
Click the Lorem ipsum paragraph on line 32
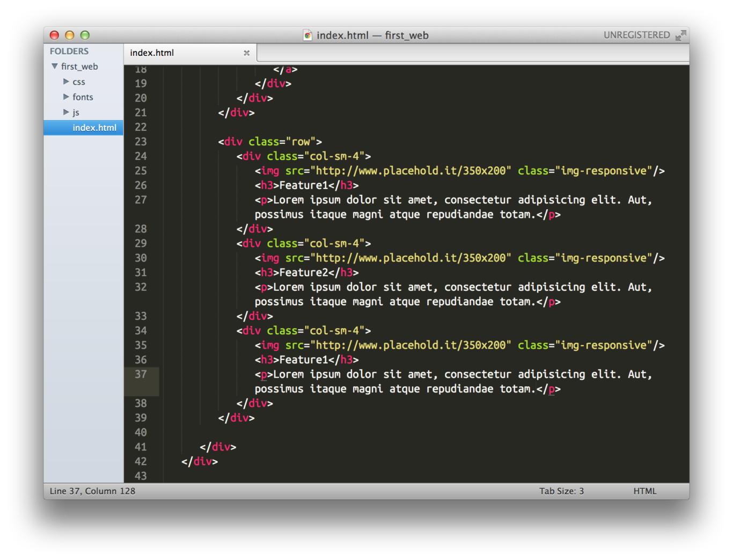pyautogui.click(x=453, y=294)
